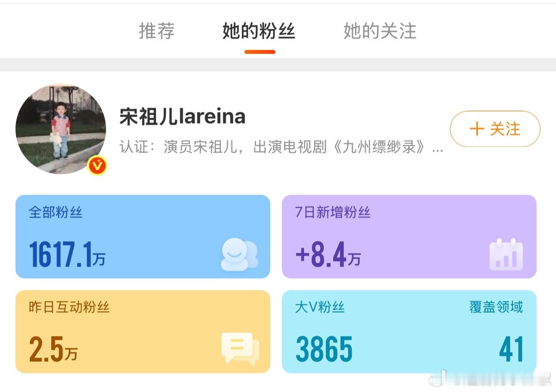
Task: Click the chat bubble icon in yellow card
Action: [240, 348]
